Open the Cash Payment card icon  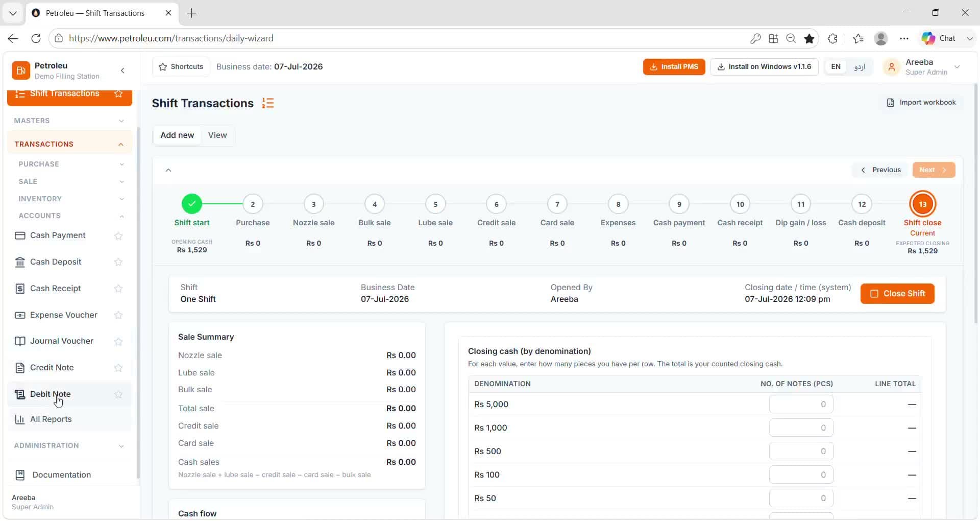(x=20, y=235)
